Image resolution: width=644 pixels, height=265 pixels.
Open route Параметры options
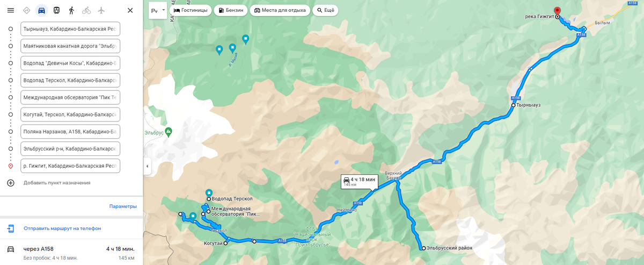click(123, 206)
